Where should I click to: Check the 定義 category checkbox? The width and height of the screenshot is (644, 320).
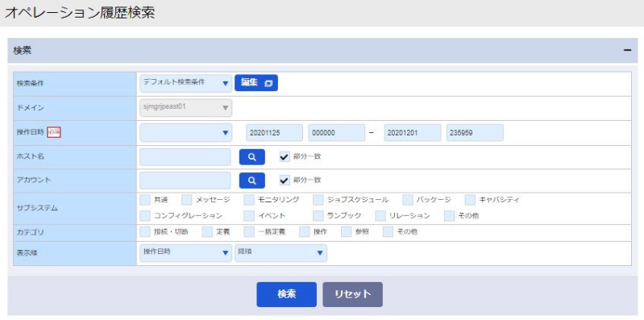207,232
